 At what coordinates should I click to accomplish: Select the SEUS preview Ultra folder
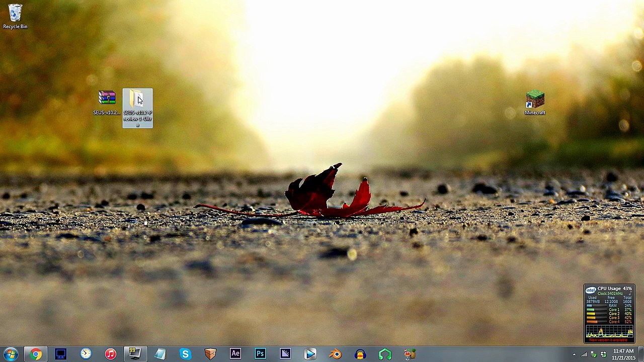(137, 108)
